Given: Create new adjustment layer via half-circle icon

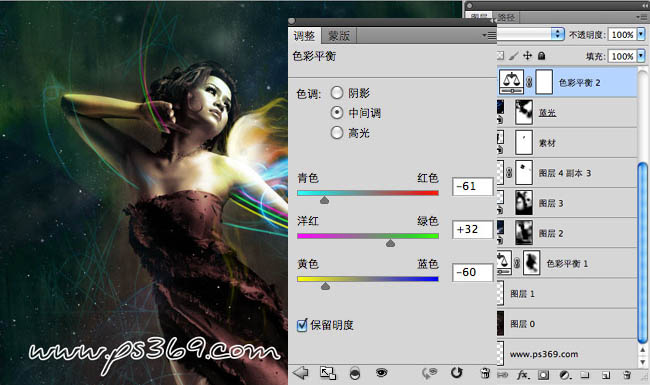Looking at the screenshot, I should tap(564, 375).
